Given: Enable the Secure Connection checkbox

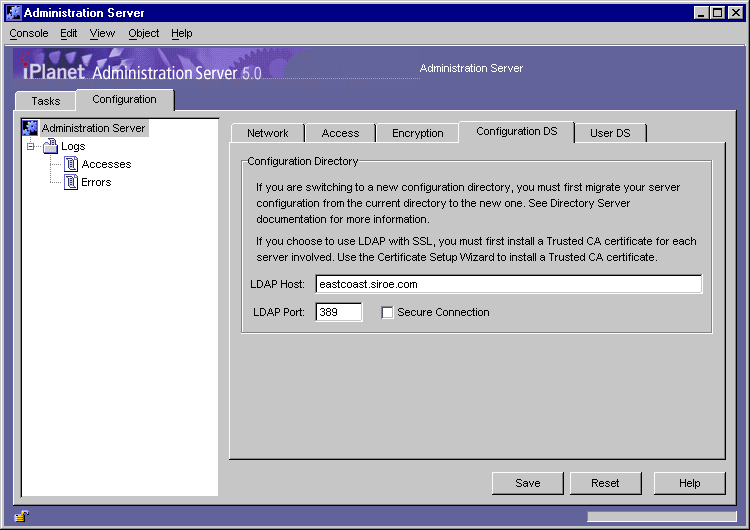Looking at the screenshot, I should (x=387, y=312).
